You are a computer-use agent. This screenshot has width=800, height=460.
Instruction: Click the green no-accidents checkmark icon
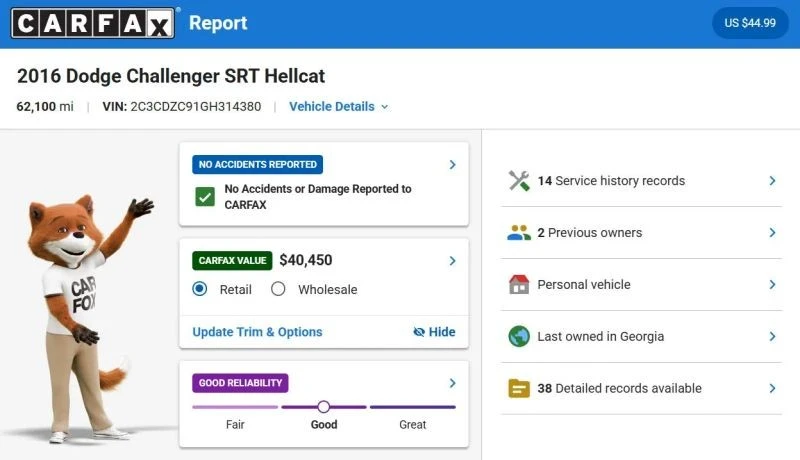(205, 197)
